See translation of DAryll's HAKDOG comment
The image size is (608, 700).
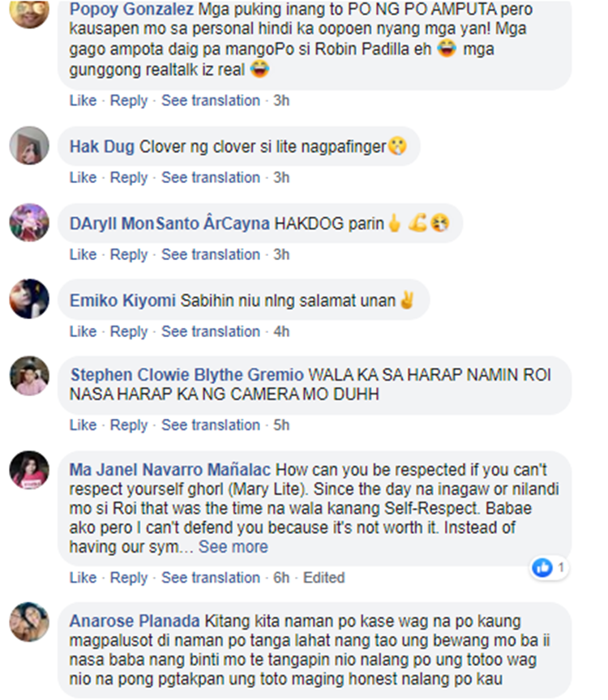(x=211, y=254)
